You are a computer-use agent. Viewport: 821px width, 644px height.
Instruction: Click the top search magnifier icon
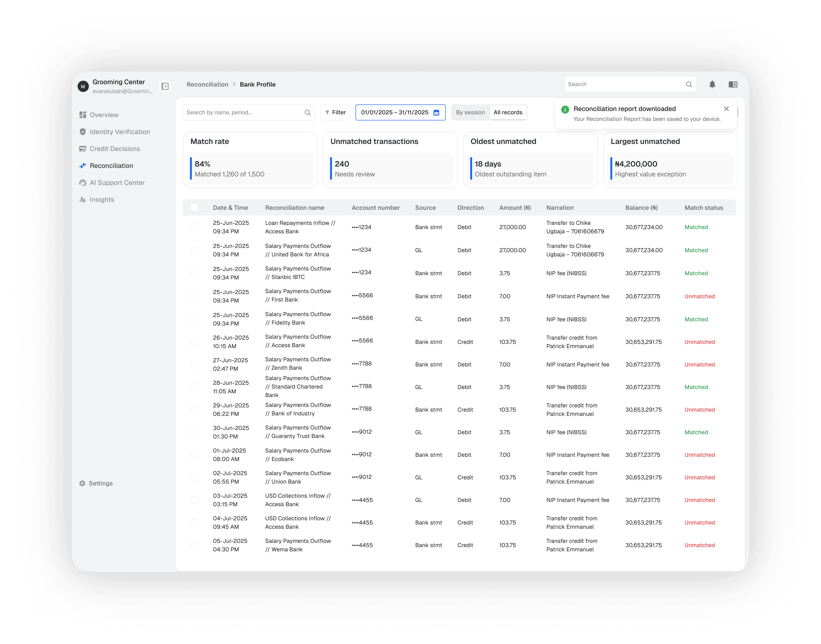coord(689,84)
